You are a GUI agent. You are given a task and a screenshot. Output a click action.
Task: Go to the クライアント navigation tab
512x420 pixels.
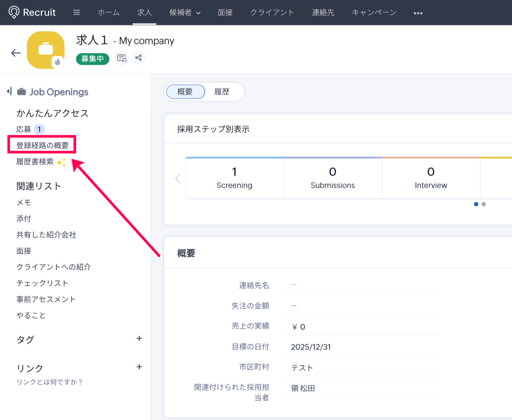pyautogui.click(x=272, y=13)
